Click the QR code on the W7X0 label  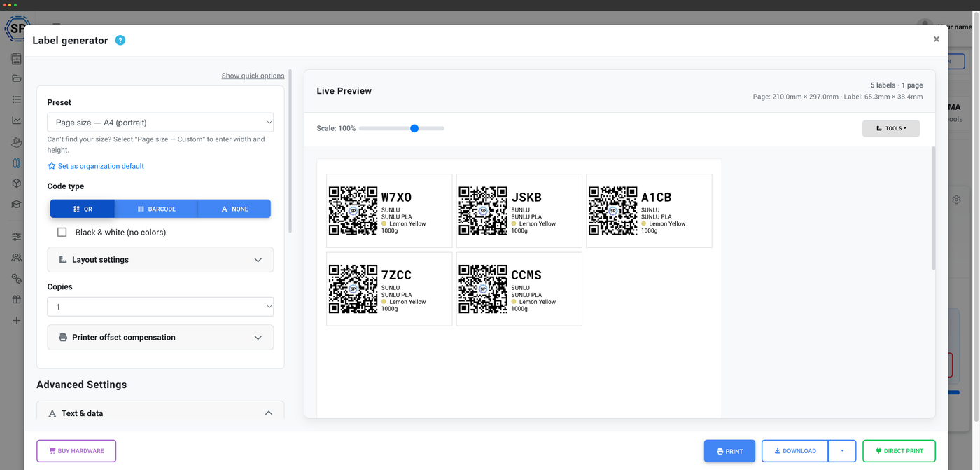click(x=353, y=211)
